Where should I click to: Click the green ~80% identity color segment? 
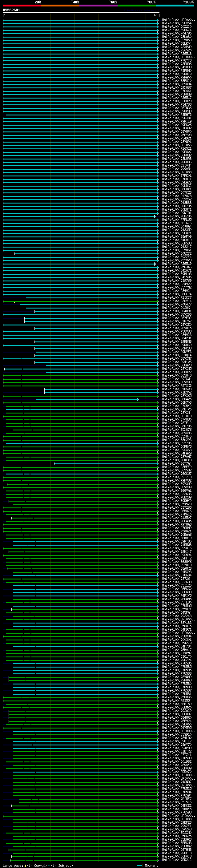137,6
